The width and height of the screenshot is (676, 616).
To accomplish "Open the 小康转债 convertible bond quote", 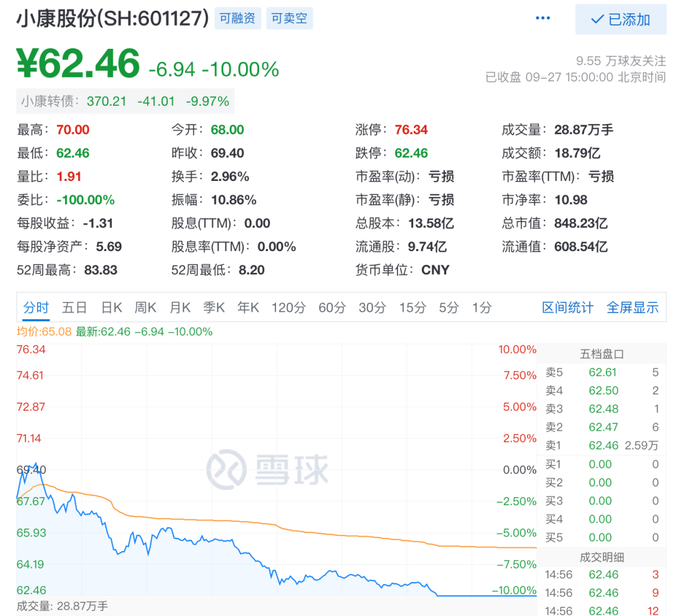I will (x=125, y=101).
